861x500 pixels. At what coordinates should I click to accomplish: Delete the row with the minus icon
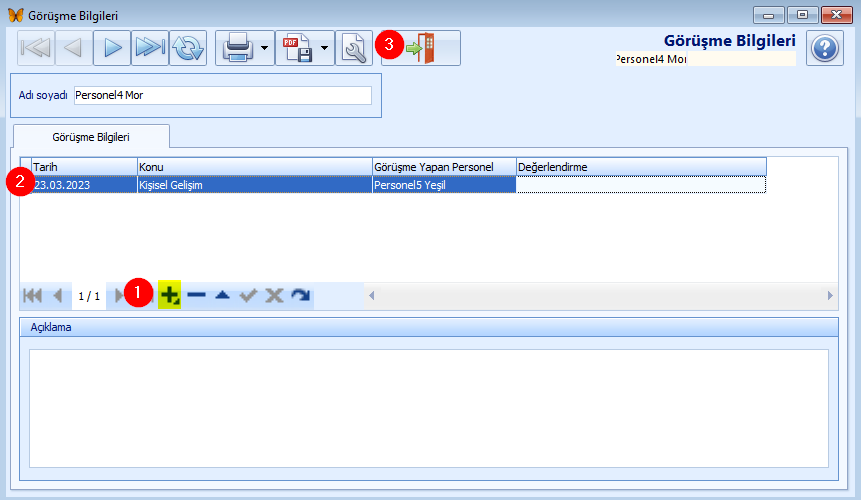[x=196, y=296]
